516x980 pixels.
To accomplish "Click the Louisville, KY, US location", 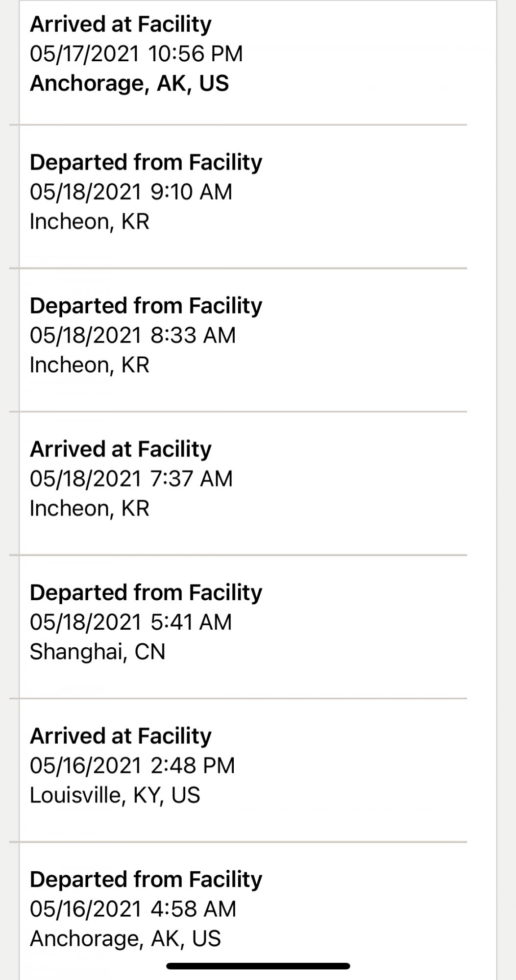I will pos(115,795).
